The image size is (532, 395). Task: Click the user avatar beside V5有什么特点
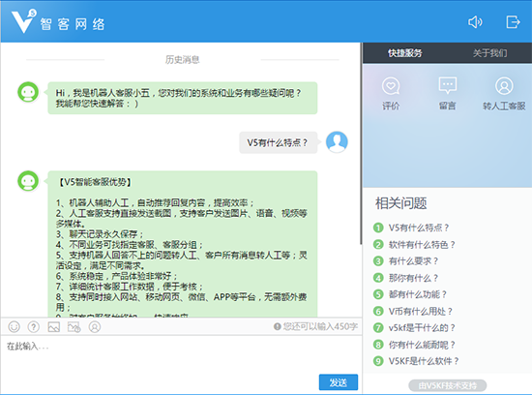coord(337,142)
